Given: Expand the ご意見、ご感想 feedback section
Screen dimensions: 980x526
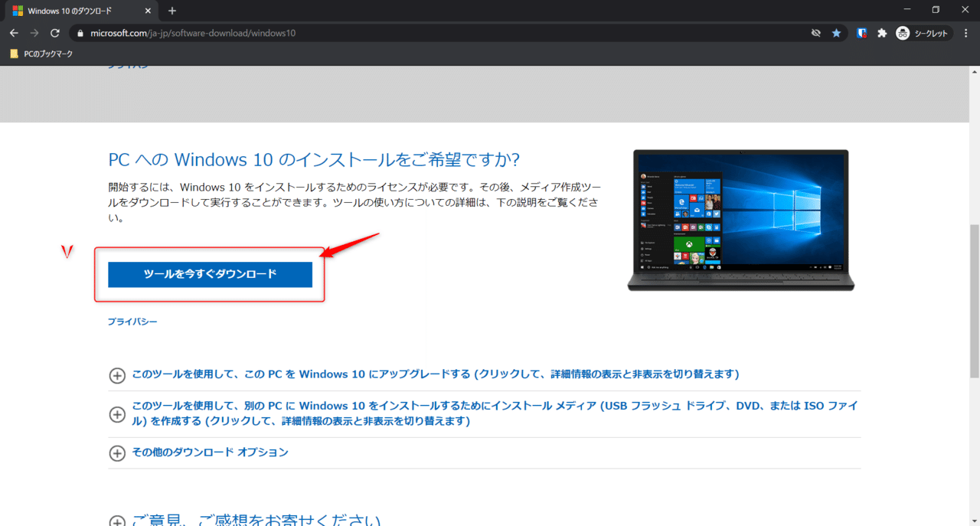Looking at the screenshot, I should 117,519.
